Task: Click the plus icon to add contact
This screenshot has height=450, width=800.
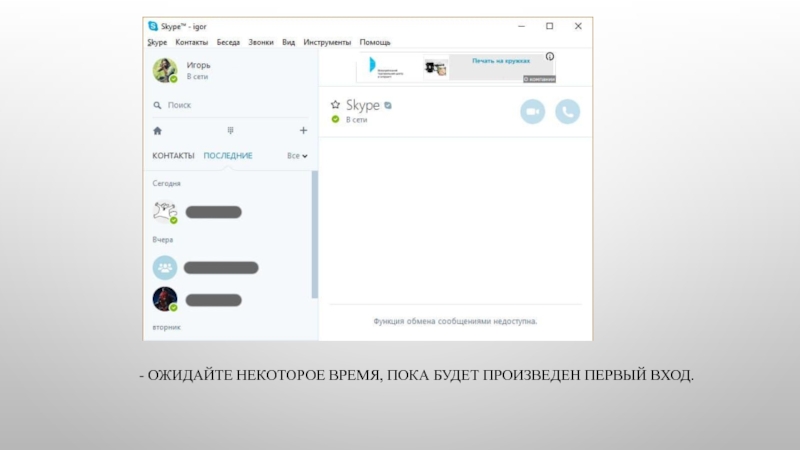Action: (x=304, y=131)
